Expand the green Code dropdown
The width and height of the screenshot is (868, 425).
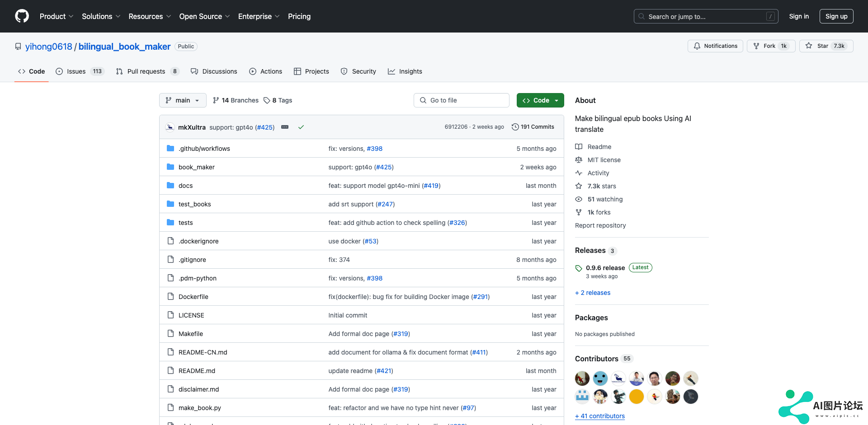[540, 100]
